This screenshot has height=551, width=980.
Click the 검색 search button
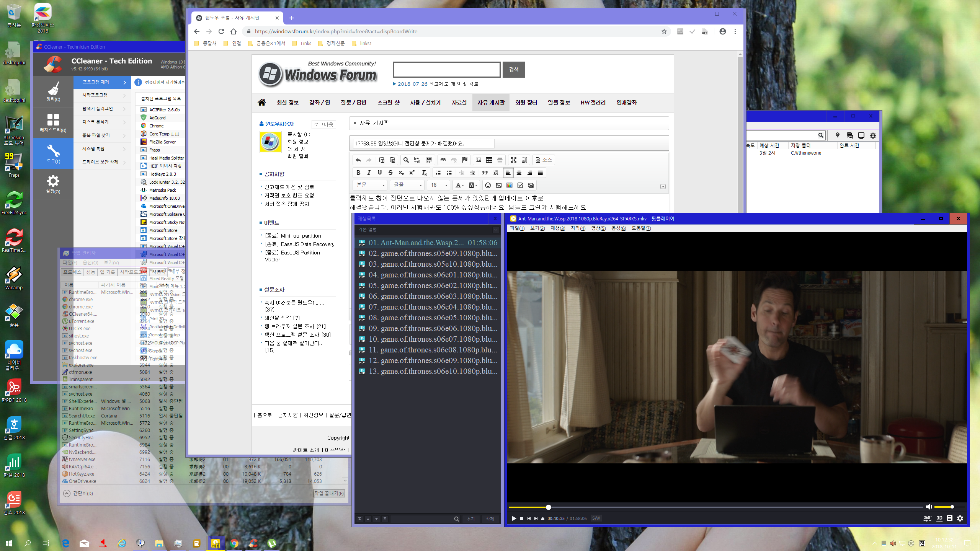514,70
